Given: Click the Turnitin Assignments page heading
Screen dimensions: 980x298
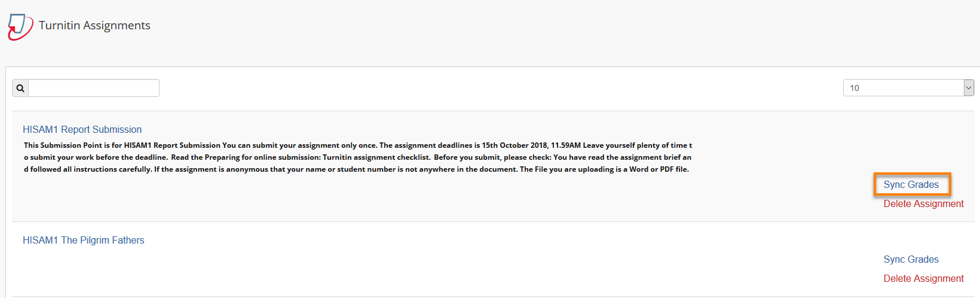Looking at the screenshot, I should pyautogui.click(x=94, y=25).
